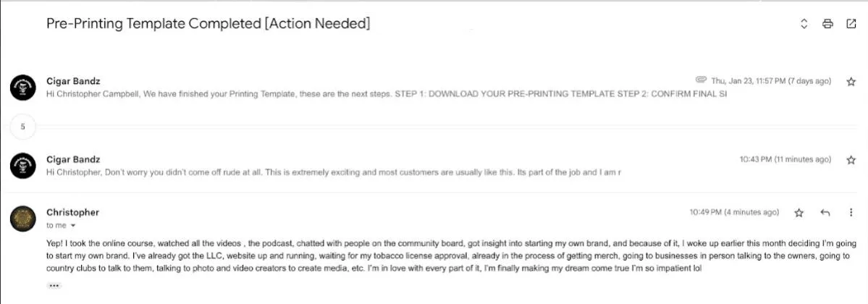Click the first Cigar Bandz sender avatar
Screen dimensions: 868x304
pos(23,87)
